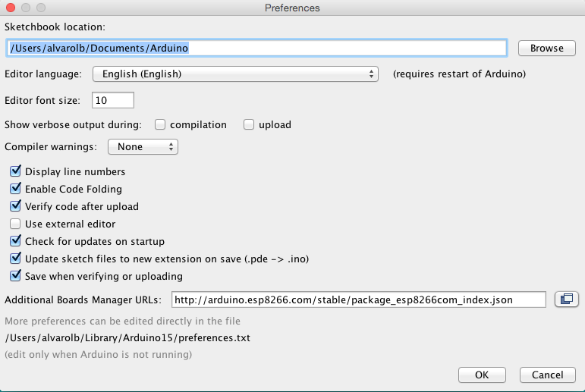
Task: Open the Additional Boards Manager URLs window icon
Action: tap(565, 299)
